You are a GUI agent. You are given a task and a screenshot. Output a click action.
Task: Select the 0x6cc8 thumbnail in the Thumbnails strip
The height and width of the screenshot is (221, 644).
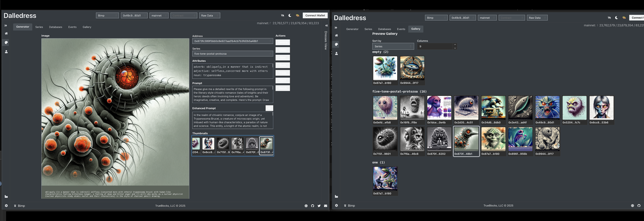[208, 146]
